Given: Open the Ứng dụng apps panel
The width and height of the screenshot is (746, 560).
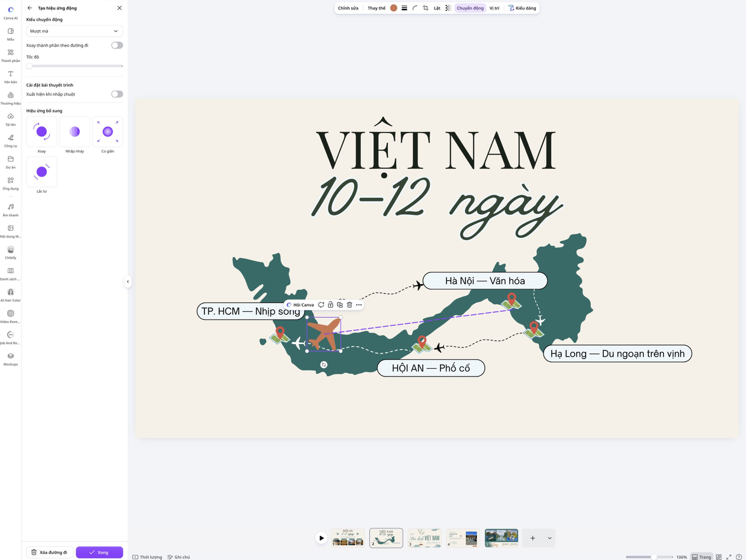Looking at the screenshot, I should (x=11, y=183).
